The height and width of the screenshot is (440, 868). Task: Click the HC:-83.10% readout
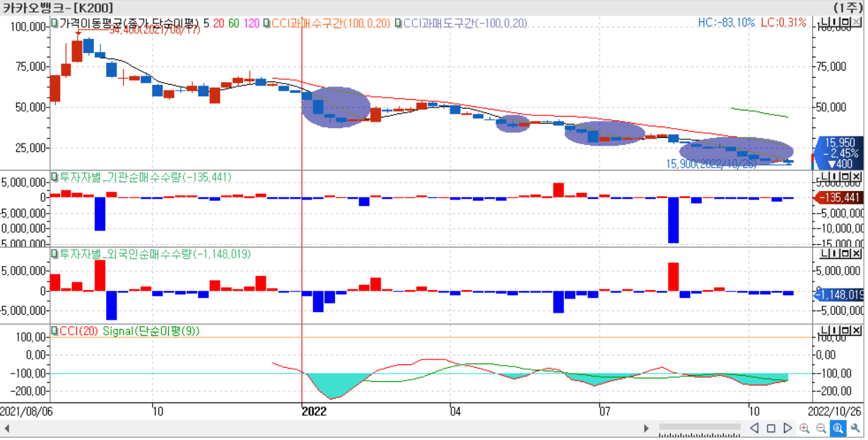click(726, 23)
